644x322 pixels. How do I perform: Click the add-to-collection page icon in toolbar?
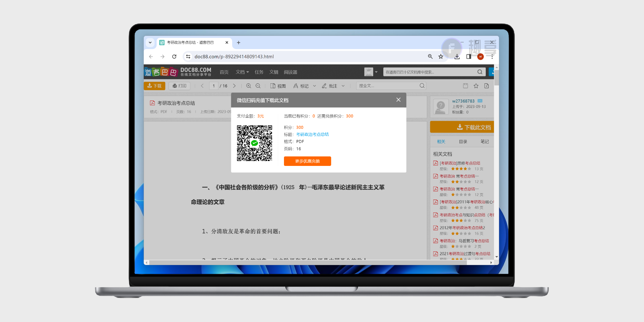tap(487, 86)
